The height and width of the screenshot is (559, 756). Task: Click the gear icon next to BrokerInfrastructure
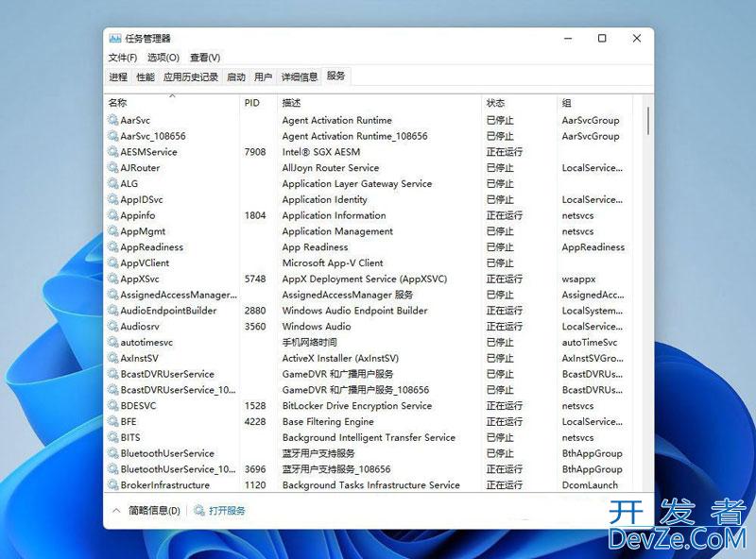tap(112, 484)
